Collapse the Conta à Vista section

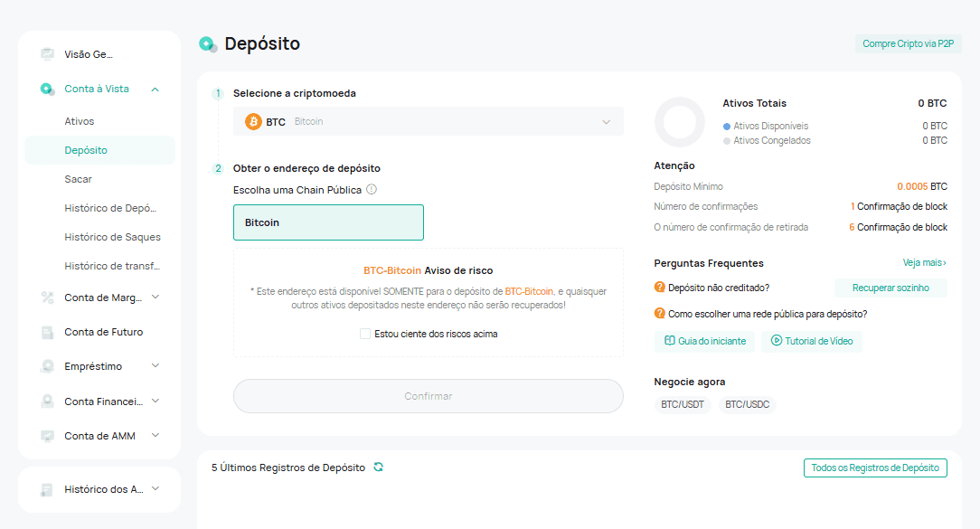click(x=155, y=90)
